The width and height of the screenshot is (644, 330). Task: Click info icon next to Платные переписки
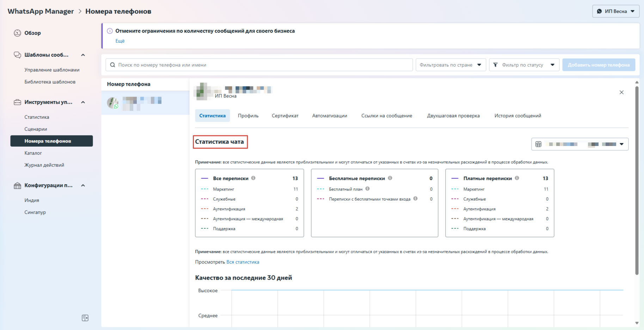(x=517, y=178)
